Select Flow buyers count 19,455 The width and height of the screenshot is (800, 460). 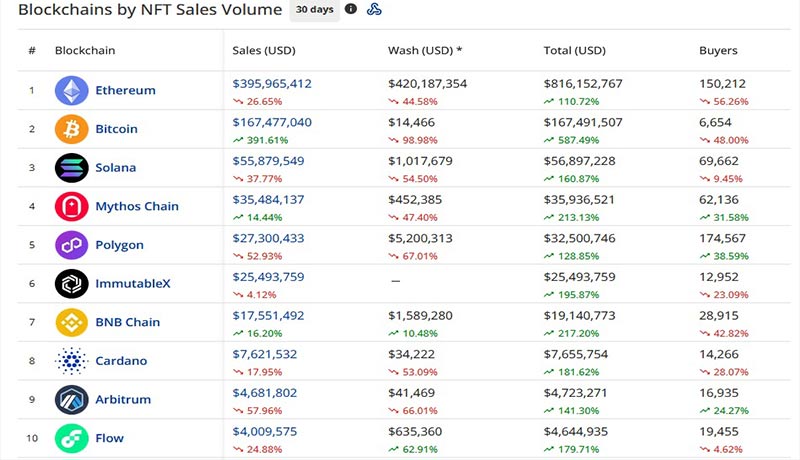719,431
